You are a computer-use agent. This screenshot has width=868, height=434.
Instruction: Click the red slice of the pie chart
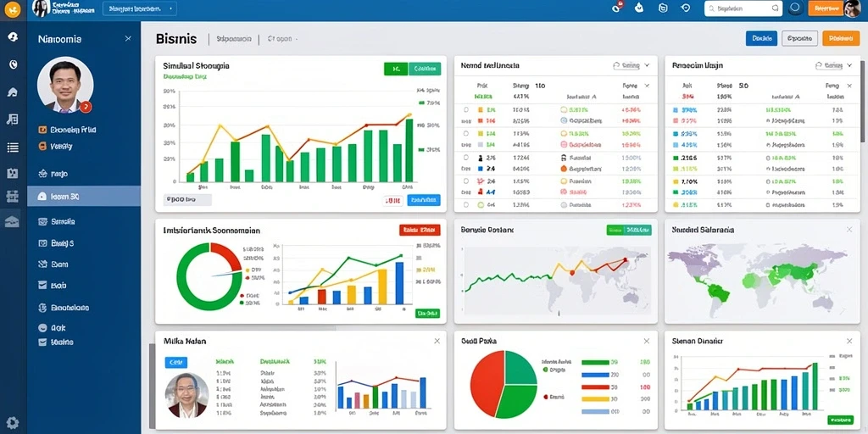point(487,382)
